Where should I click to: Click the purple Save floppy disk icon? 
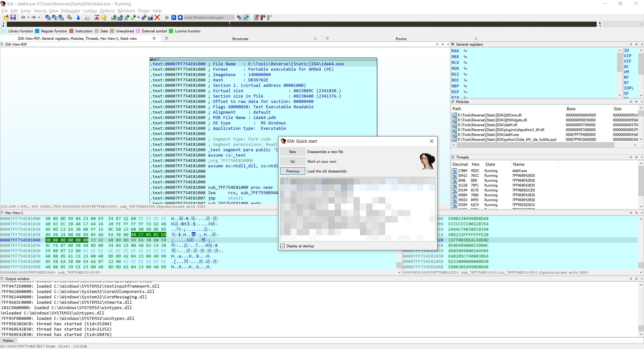point(13,17)
